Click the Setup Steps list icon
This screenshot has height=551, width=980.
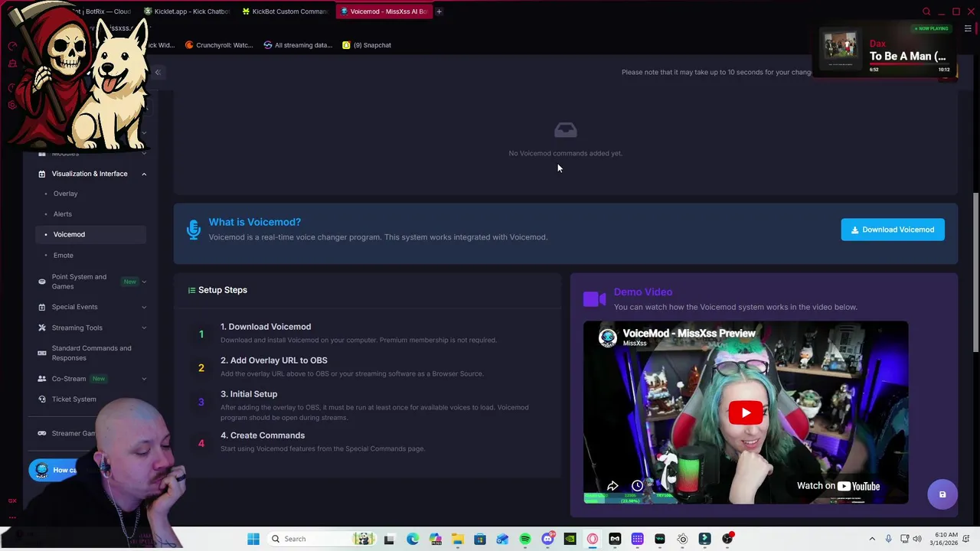(x=191, y=290)
